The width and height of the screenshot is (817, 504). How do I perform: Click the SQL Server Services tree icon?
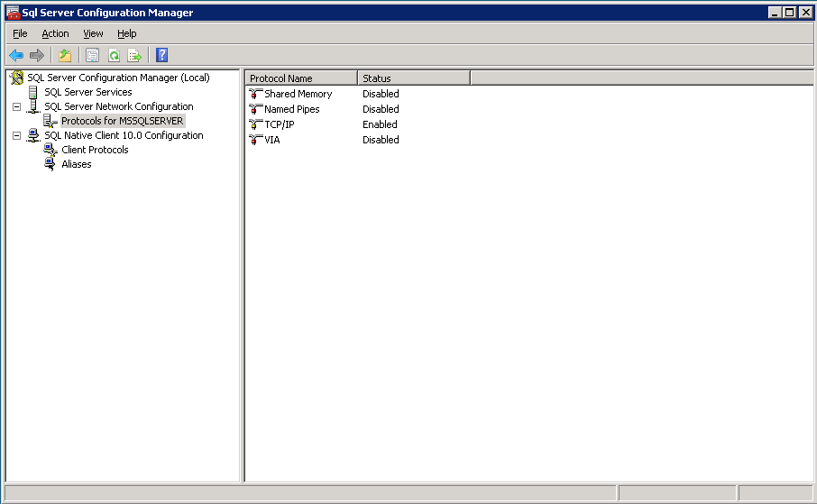[32, 92]
